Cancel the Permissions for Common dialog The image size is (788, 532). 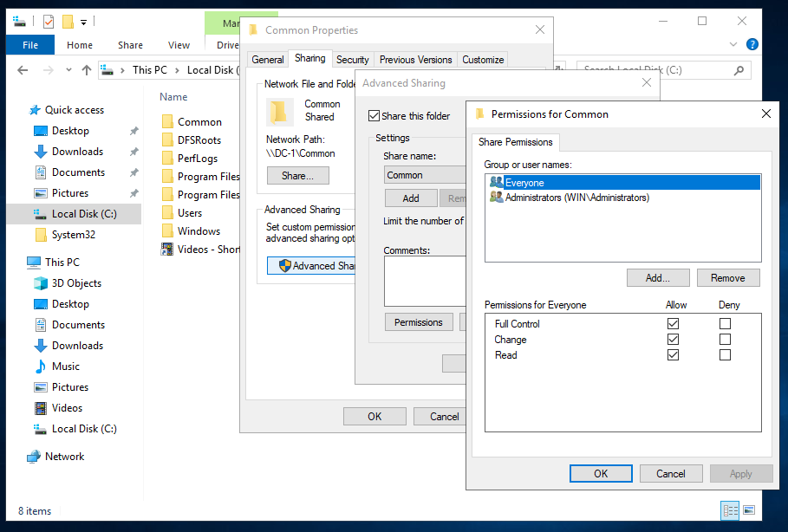click(670, 474)
